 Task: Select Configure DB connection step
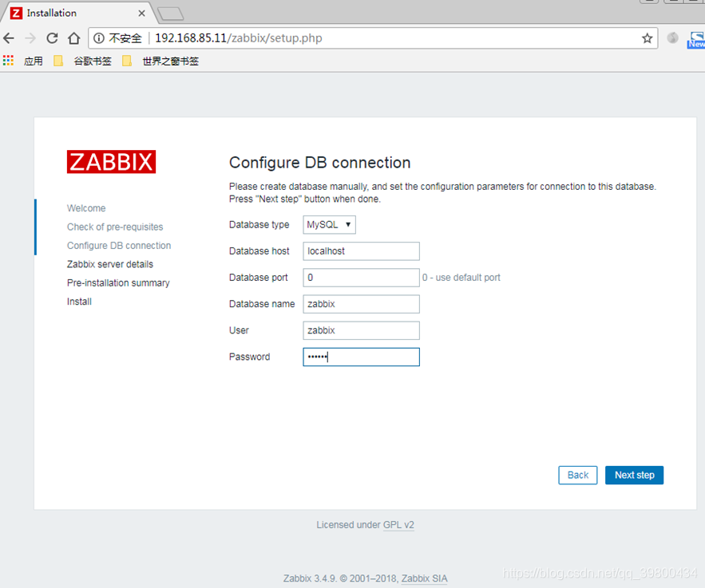pos(119,246)
